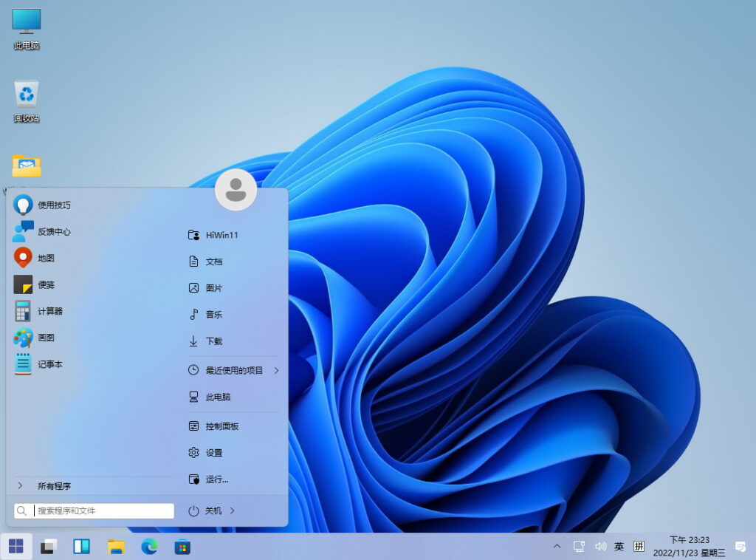Click the user account avatar picture
756x560 pixels.
[236, 190]
